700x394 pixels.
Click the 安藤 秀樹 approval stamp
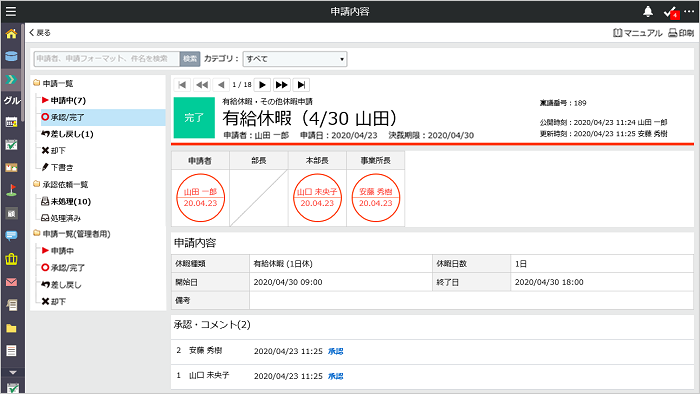376,198
